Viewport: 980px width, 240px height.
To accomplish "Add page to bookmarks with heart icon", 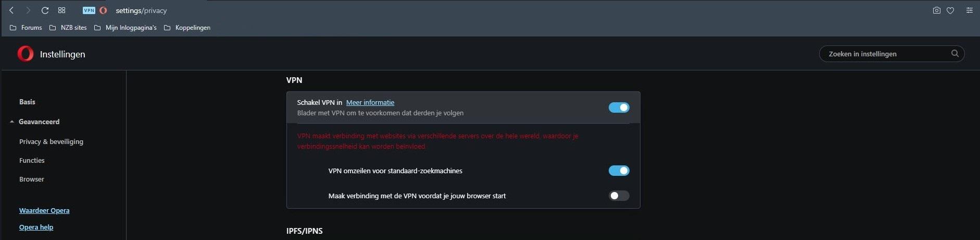I will (x=950, y=10).
